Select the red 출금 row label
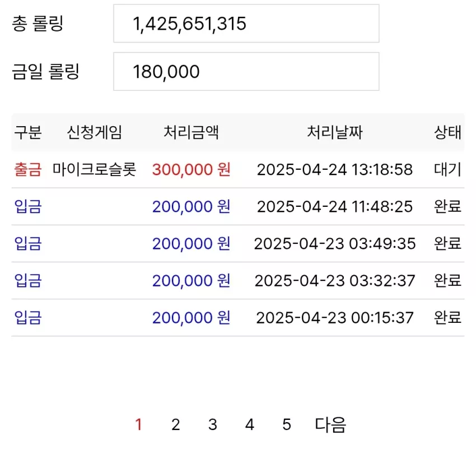 28,169
